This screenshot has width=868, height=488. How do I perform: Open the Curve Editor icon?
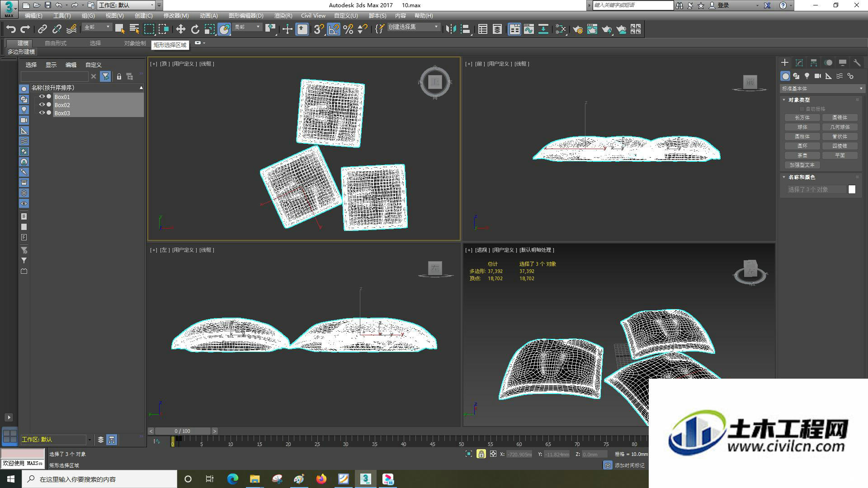click(x=529, y=29)
